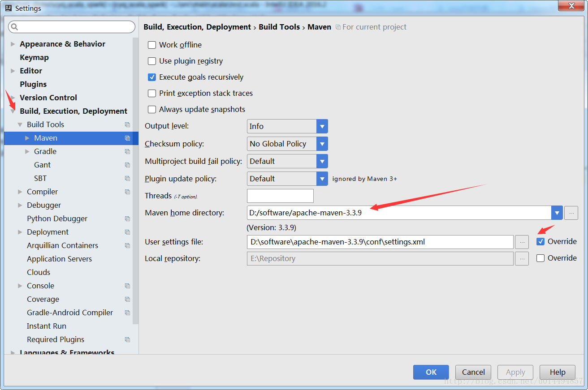Expand the Editor tree node
The image size is (588, 390).
(13, 71)
